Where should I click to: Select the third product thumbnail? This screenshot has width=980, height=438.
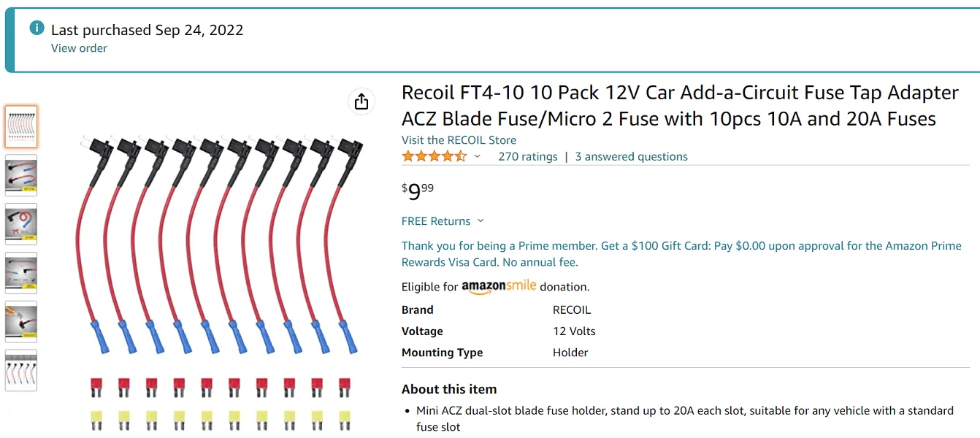coord(21,224)
